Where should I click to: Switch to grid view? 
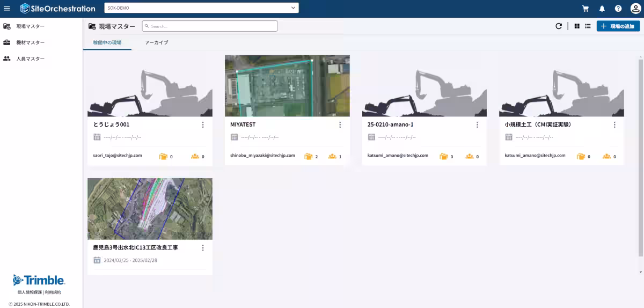(x=577, y=26)
